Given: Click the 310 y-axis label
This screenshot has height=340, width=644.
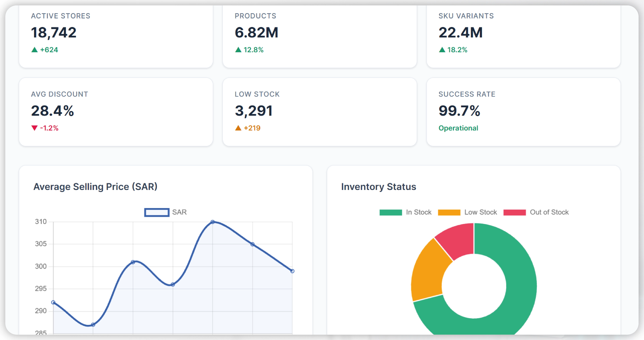Looking at the screenshot, I should point(41,222).
